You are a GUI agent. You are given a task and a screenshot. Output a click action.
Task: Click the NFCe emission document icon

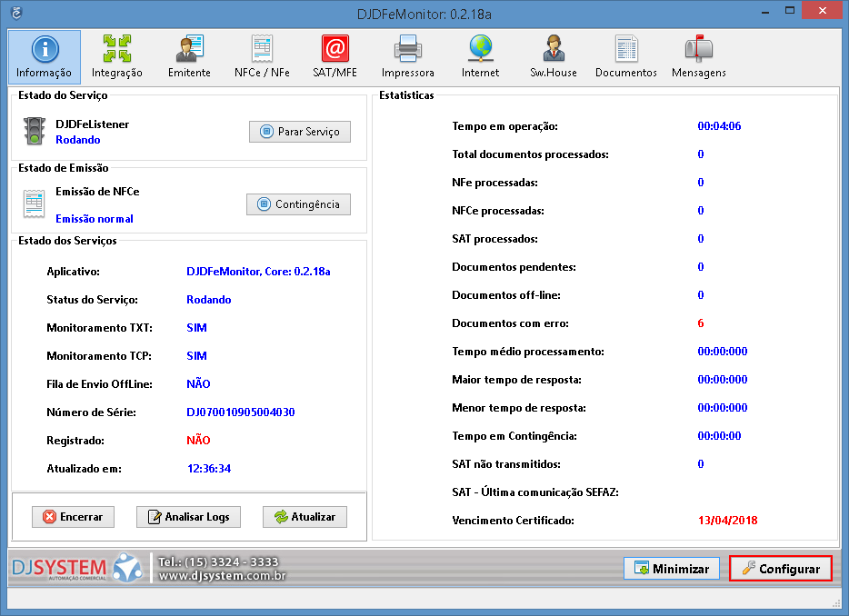click(x=35, y=204)
